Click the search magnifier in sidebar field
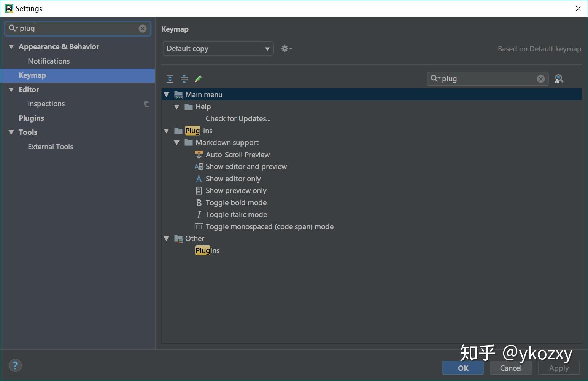This screenshot has height=381, width=588. click(13, 28)
